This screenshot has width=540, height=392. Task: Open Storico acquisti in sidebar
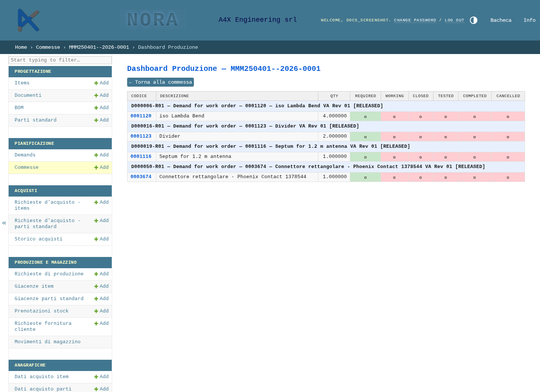click(39, 239)
